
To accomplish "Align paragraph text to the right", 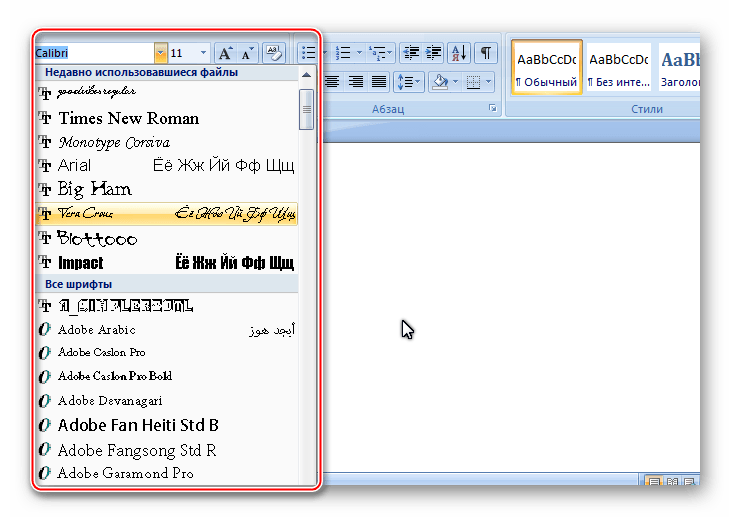I will (x=356, y=82).
